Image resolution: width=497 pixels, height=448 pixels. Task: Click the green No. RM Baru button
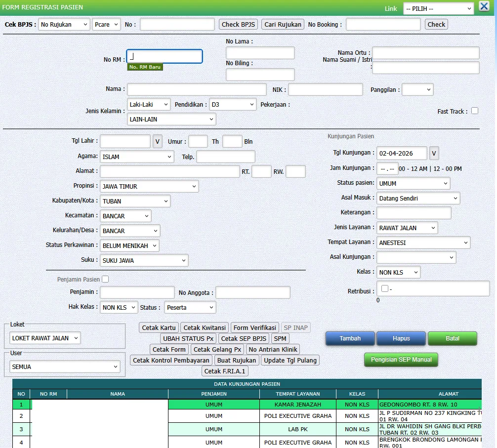pos(145,67)
